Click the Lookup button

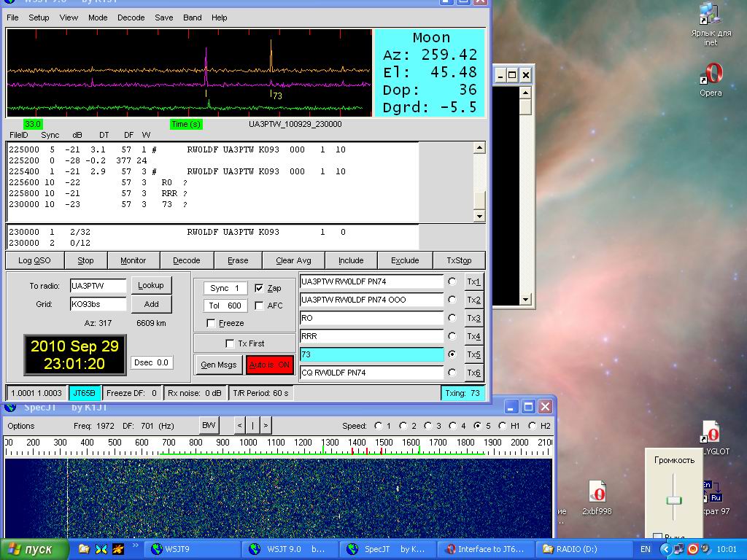pos(151,285)
